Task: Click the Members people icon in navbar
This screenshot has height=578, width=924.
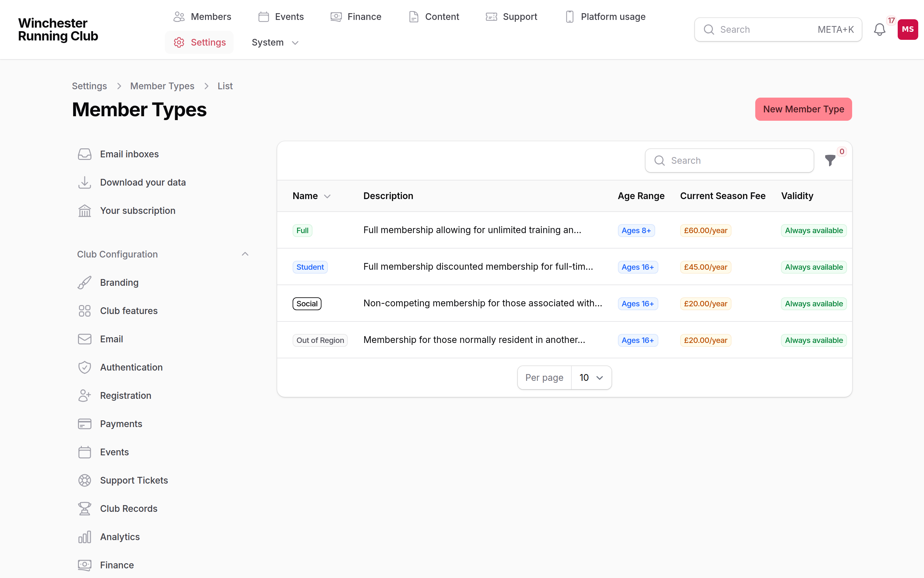Action: click(x=179, y=17)
